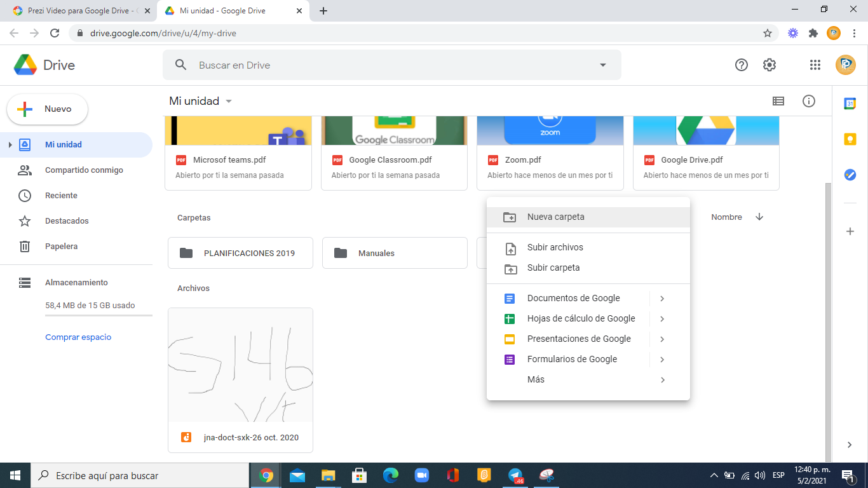Viewport: 868px width, 488px height.
Task: Open the Mail app from taskbar
Action: click(297, 475)
